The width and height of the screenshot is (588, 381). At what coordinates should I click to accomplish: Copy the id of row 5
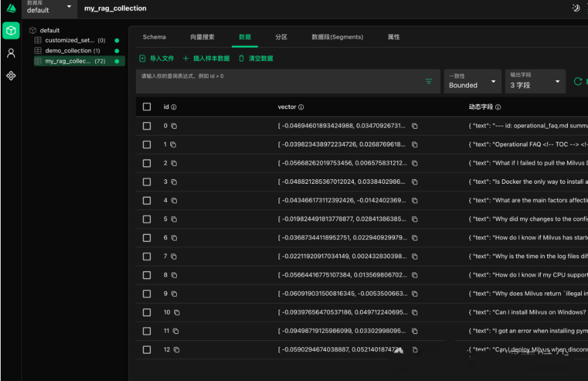pyautogui.click(x=174, y=219)
